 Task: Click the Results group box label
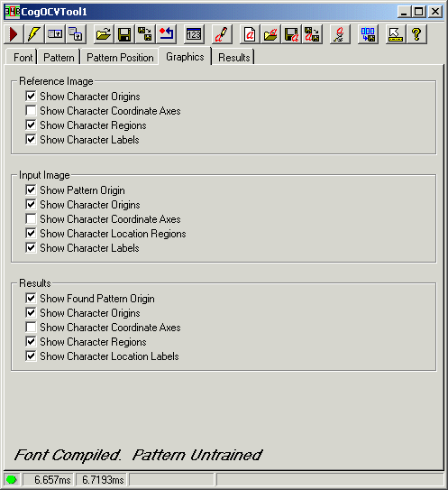click(x=35, y=283)
